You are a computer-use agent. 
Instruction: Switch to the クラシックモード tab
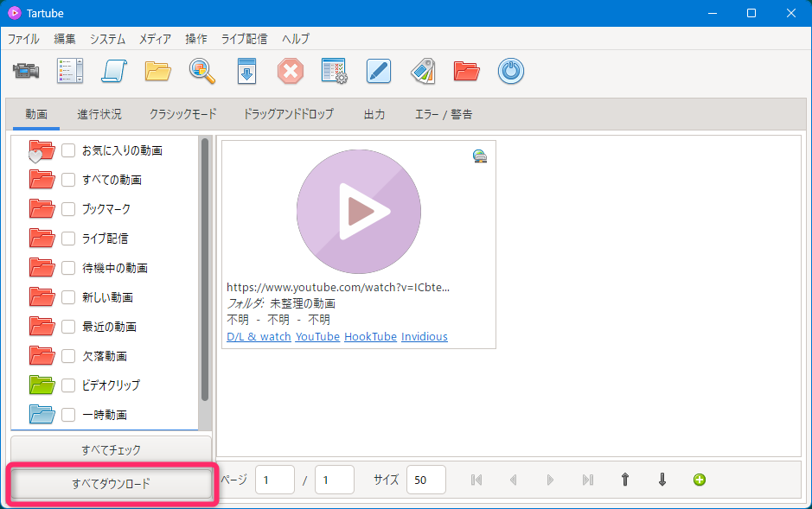click(x=182, y=114)
